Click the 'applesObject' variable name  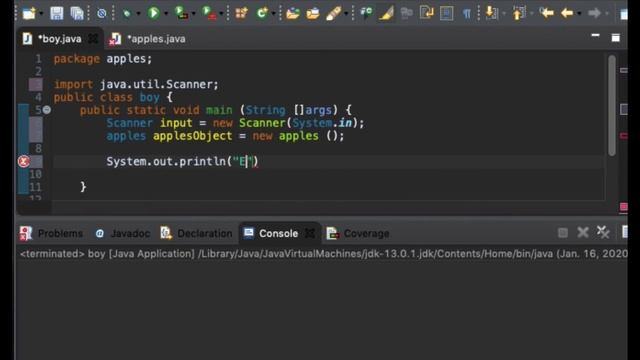(192, 136)
